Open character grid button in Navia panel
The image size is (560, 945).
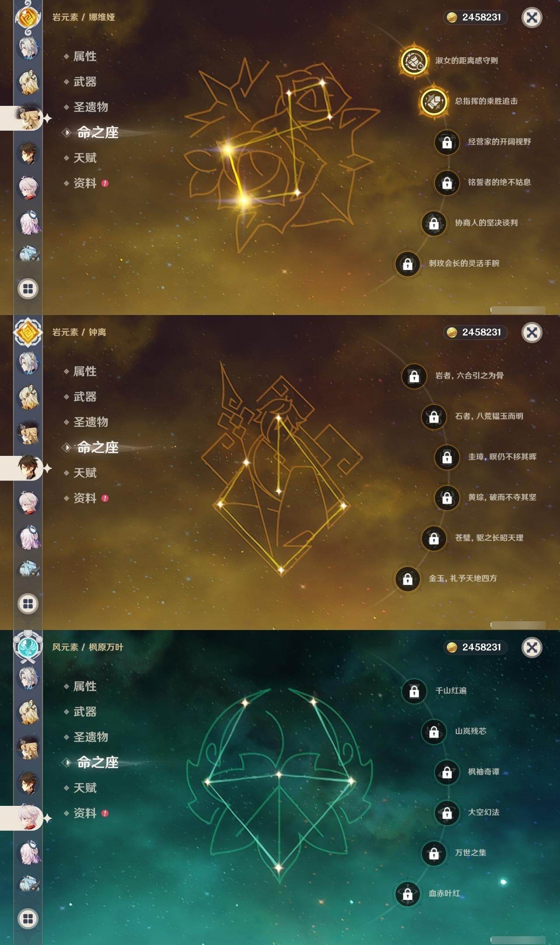[x=28, y=289]
